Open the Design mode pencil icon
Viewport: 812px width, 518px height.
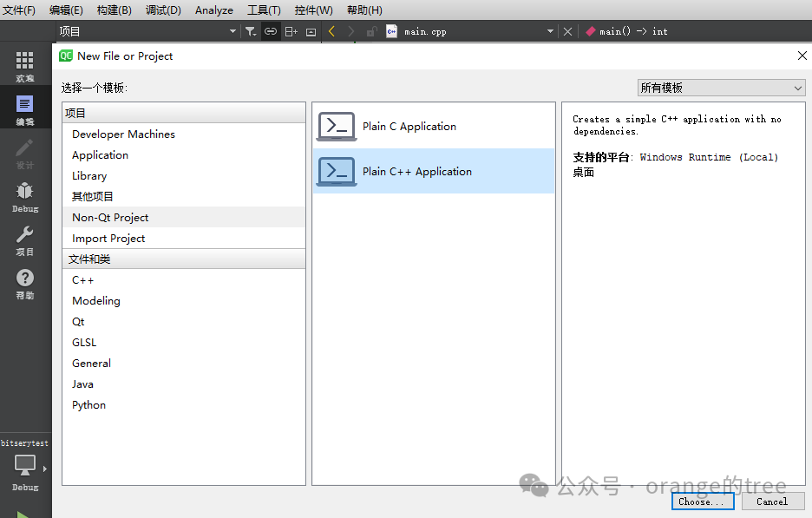(24, 148)
